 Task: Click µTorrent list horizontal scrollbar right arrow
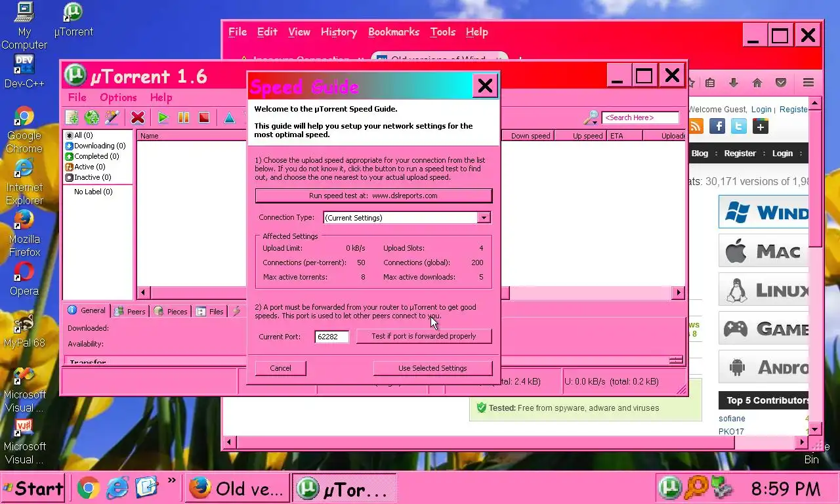click(x=679, y=293)
